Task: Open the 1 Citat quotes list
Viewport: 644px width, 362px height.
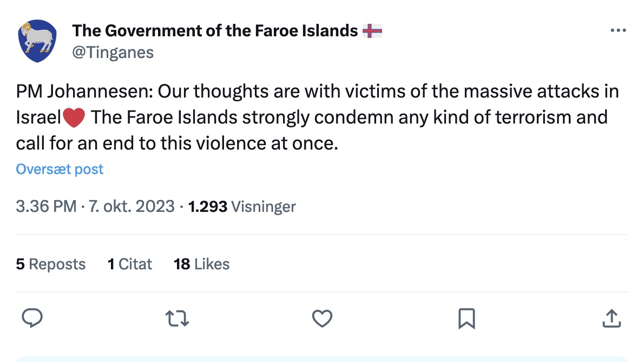Action: [130, 264]
